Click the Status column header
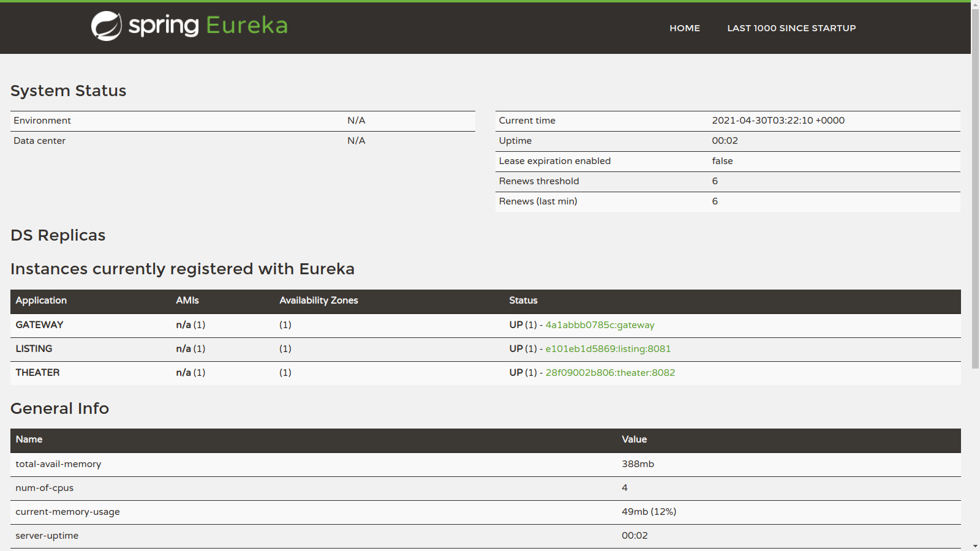Screen dimensions: 980x551 coord(523,301)
